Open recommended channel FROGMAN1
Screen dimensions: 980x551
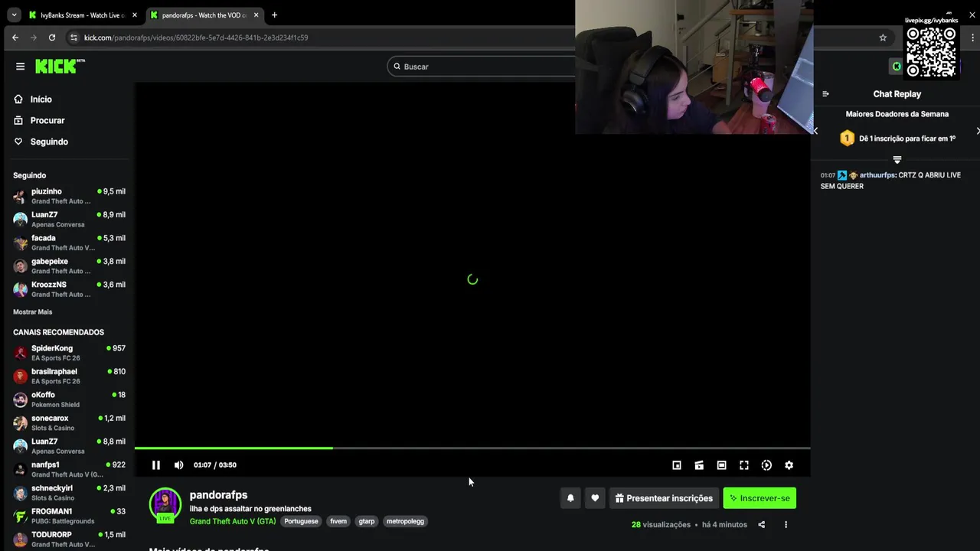[x=69, y=517]
